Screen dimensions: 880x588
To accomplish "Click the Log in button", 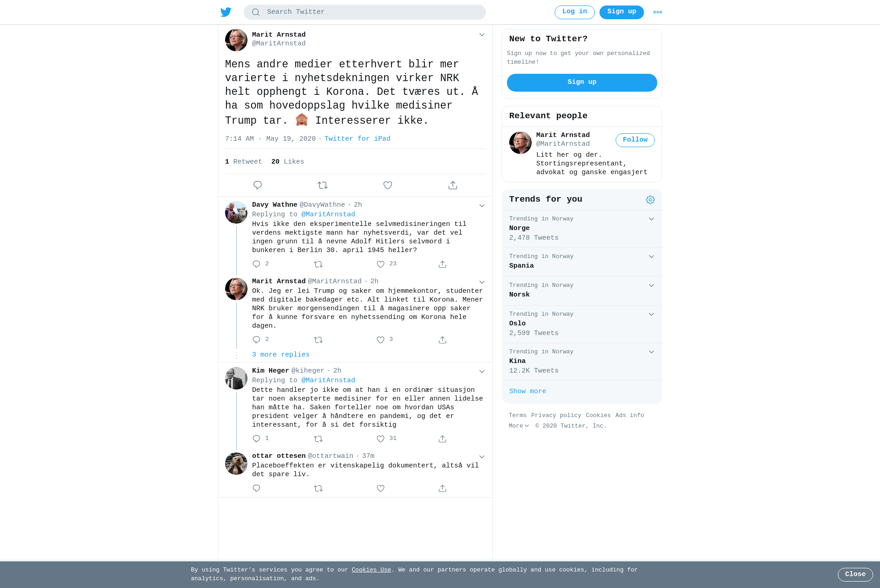I will point(575,12).
